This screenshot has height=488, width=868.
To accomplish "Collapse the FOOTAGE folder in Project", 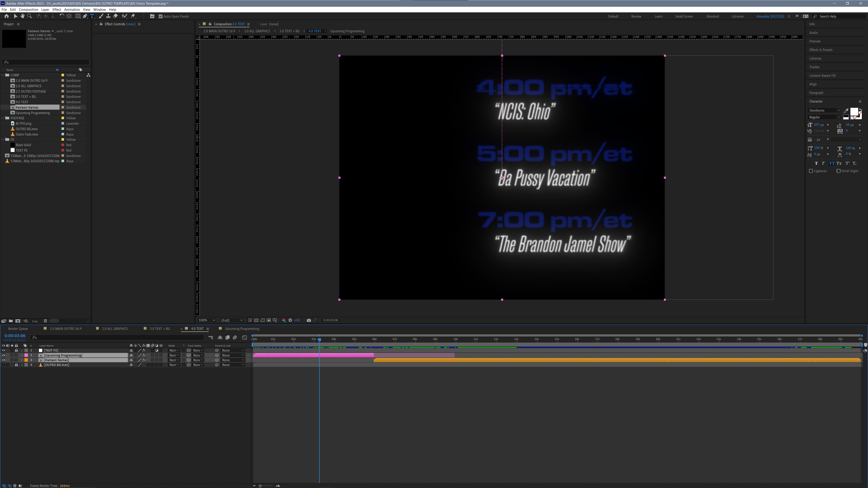I will click(3, 118).
